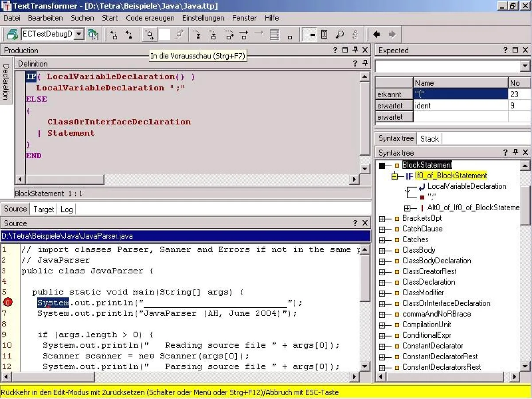This screenshot has height=399, width=532.
Task: Switch to the Stack tab
Action: tap(429, 138)
